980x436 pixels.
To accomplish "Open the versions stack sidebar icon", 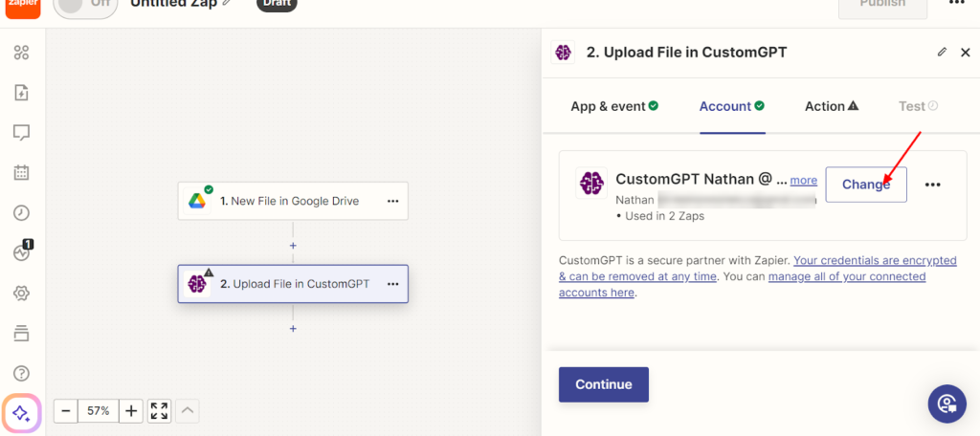I will pyautogui.click(x=21, y=333).
